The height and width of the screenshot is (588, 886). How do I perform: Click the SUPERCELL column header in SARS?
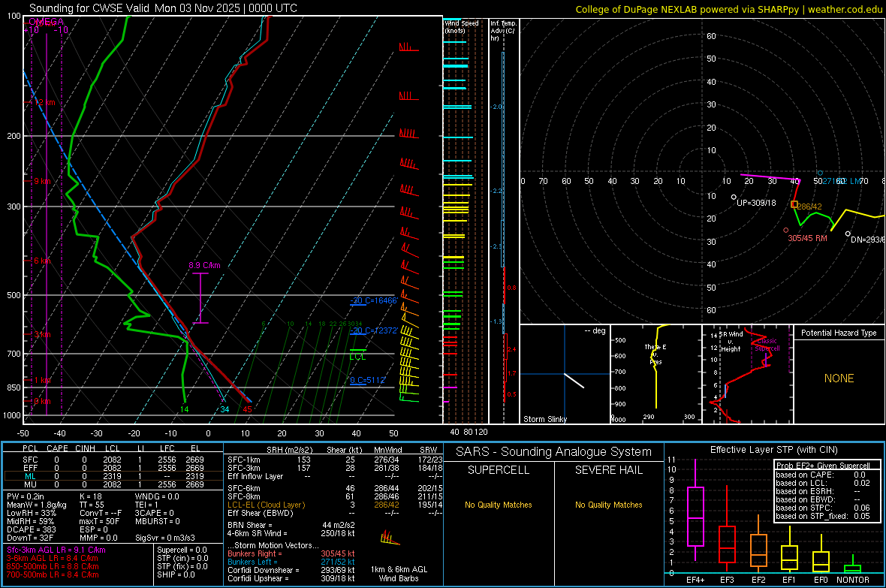pyautogui.click(x=499, y=470)
